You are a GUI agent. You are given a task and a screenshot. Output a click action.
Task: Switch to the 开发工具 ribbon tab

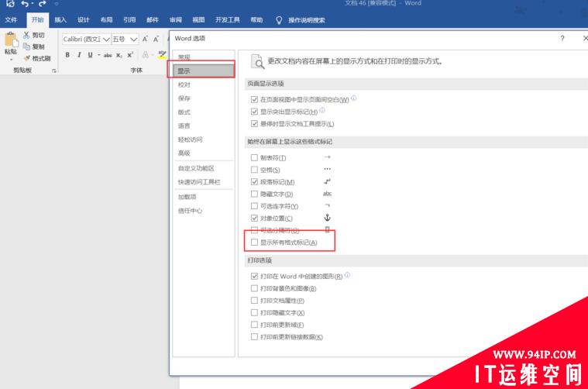click(227, 20)
